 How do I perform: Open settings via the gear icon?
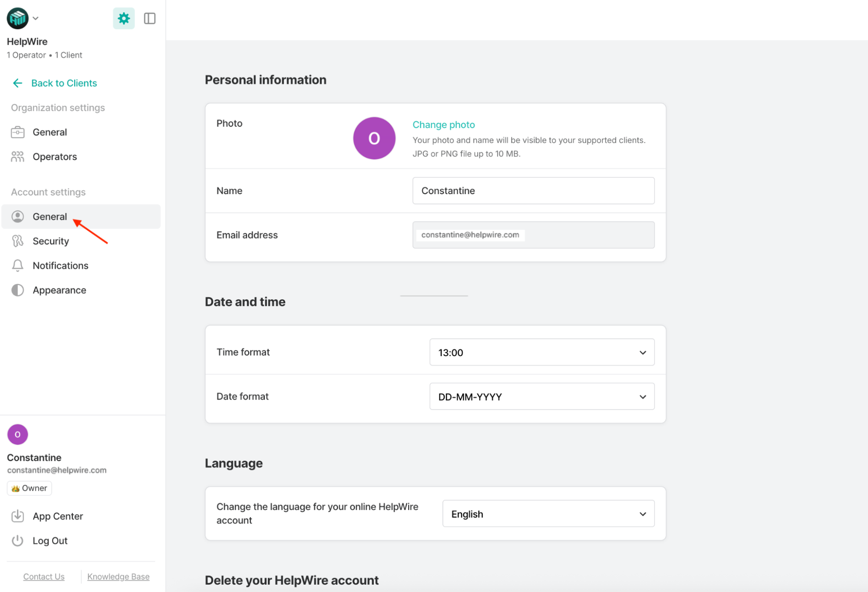coord(124,18)
